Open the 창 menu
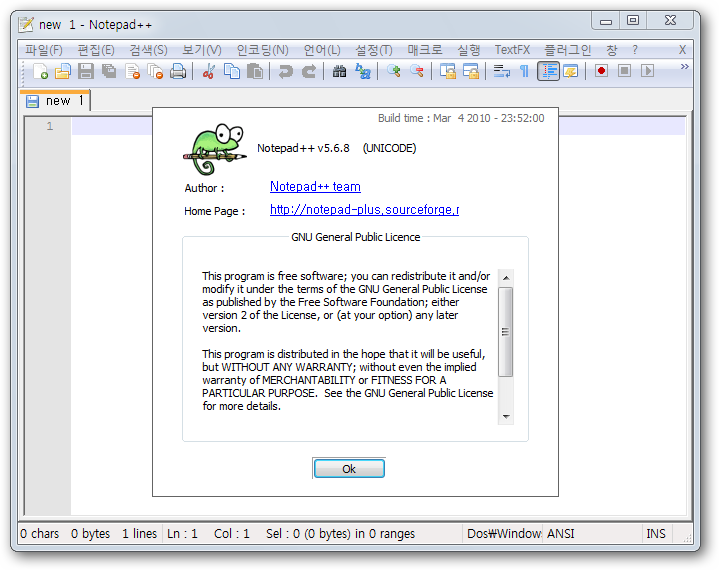 (611, 50)
